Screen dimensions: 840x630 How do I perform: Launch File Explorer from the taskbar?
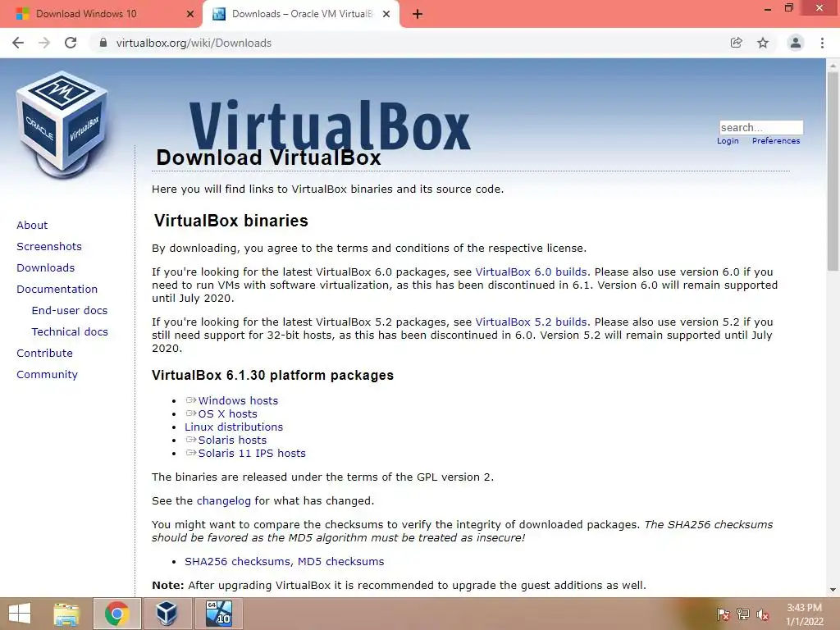(x=66, y=614)
